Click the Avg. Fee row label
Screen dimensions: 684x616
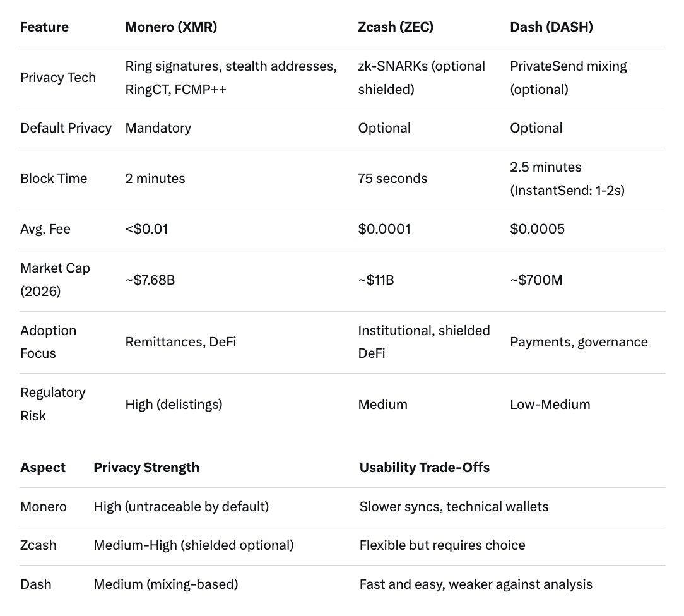[x=45, y=229]
